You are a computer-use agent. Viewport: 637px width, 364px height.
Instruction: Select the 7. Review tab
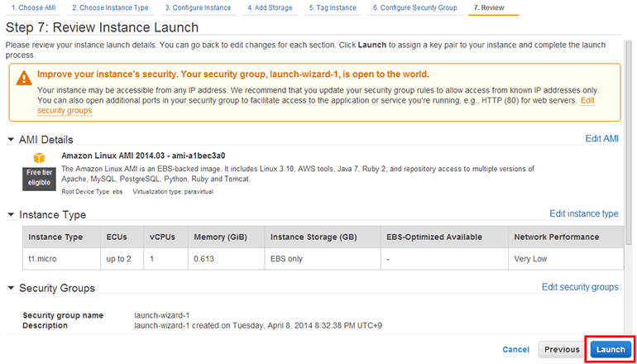tap(488, 7)
